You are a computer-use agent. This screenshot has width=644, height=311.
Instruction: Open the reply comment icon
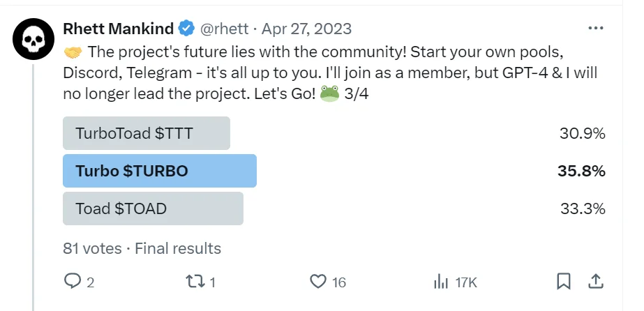73,282
